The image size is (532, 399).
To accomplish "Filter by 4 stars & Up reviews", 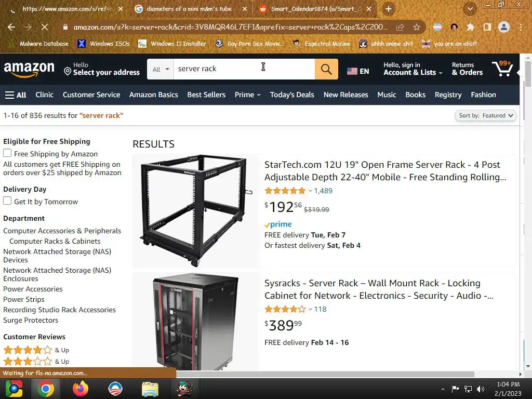I will (x=36, y=350).
